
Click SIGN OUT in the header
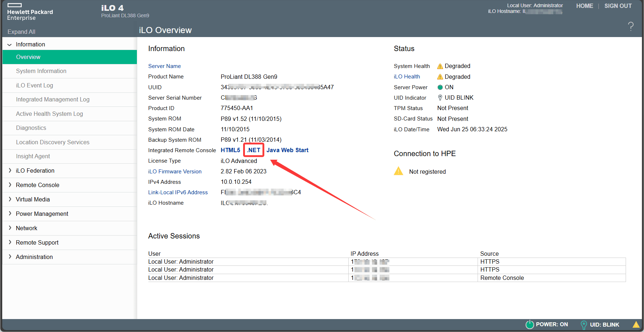(x=618, y=6)
